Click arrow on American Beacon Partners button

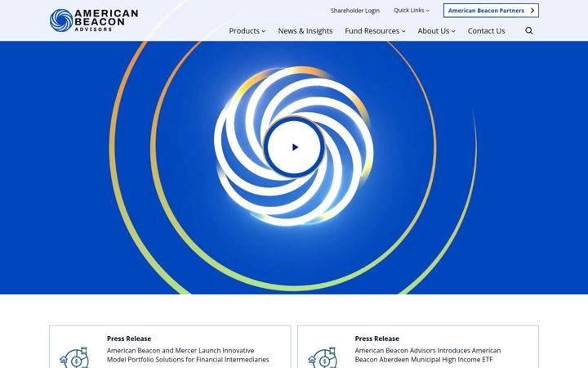[532, 11]
